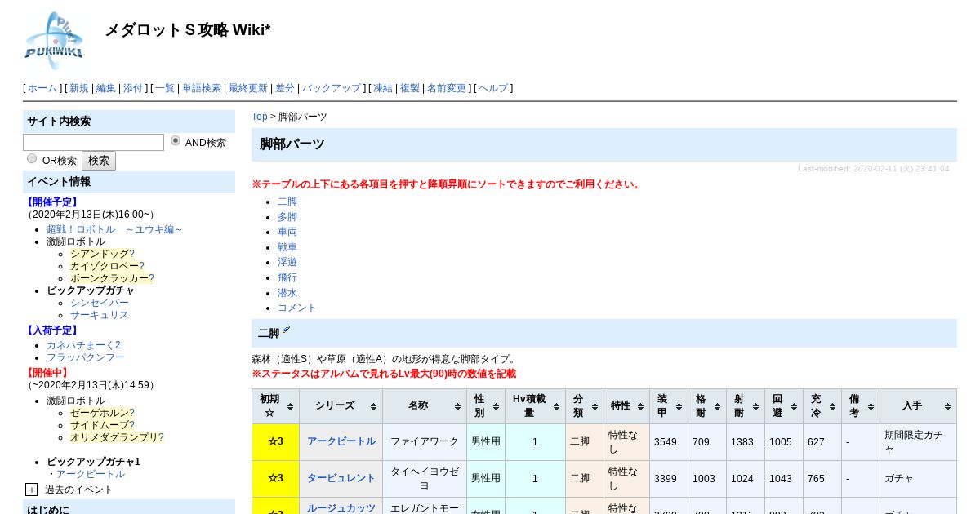Screen dimensions: 980x514
Task: Open 新規 to create a page
Action: click(x=79, y=88)
